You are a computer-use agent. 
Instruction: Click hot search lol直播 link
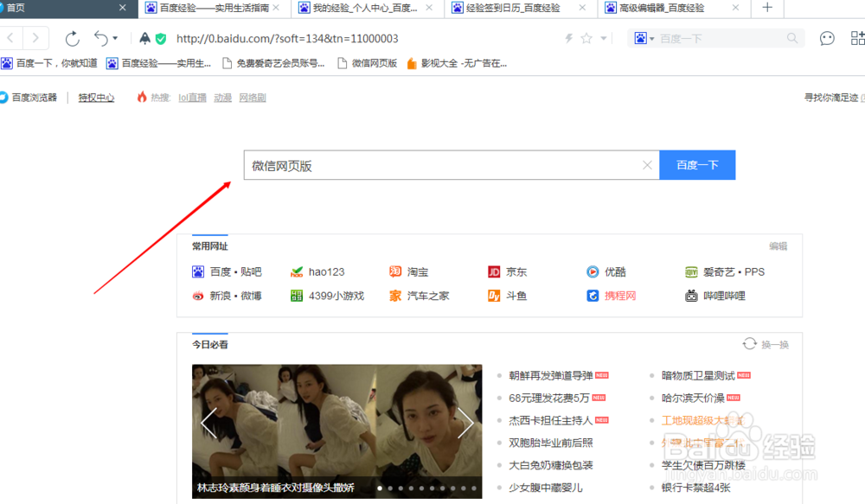[192, 98]
